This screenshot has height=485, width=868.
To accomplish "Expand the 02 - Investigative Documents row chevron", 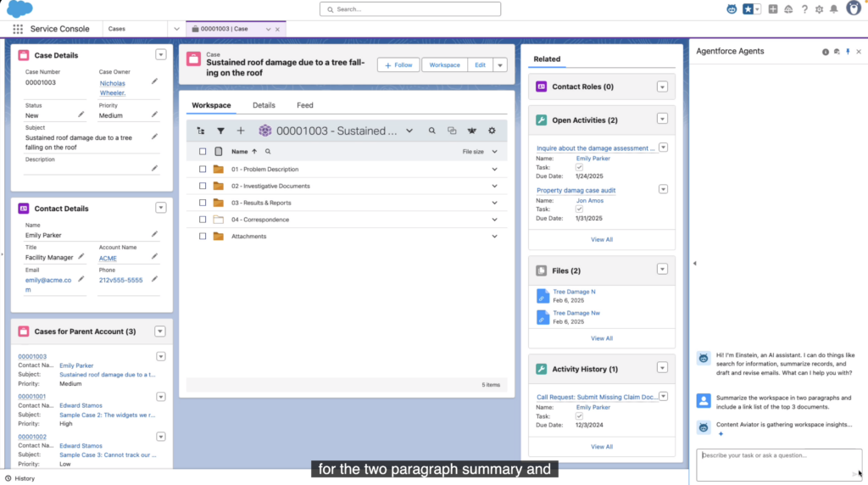I will 494,186.
